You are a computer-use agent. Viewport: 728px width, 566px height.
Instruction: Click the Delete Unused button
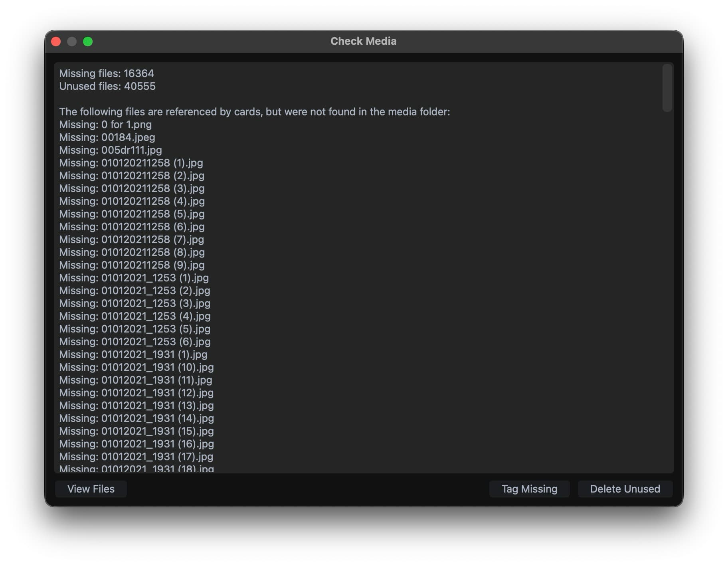click(x=625, y=489)
